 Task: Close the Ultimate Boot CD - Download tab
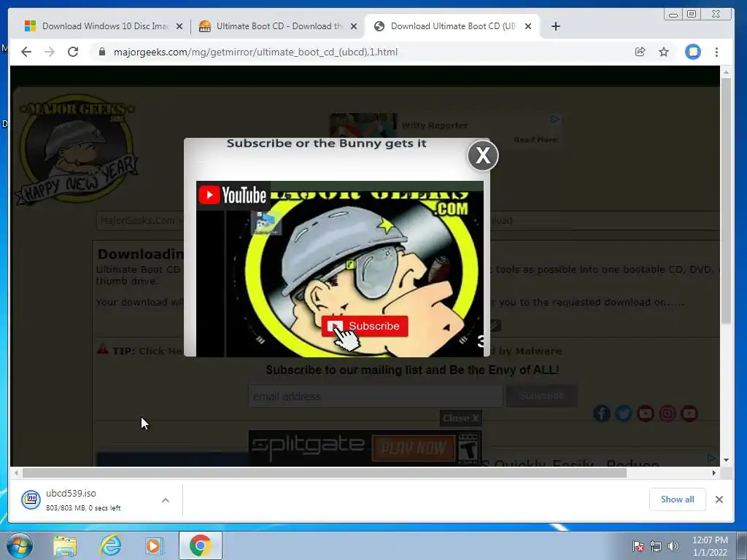coord(354,26)
